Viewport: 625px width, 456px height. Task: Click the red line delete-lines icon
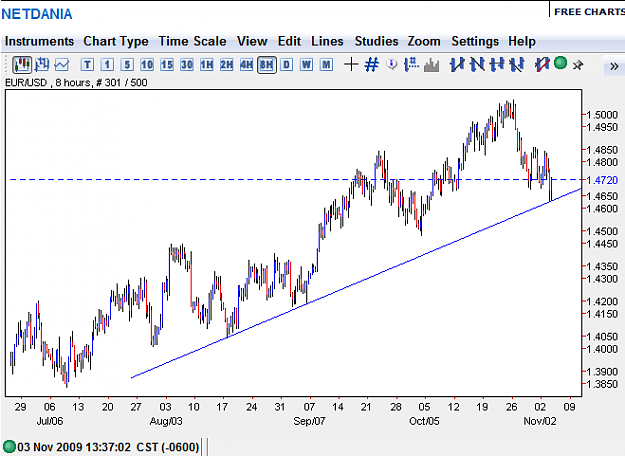coord(542,65)
